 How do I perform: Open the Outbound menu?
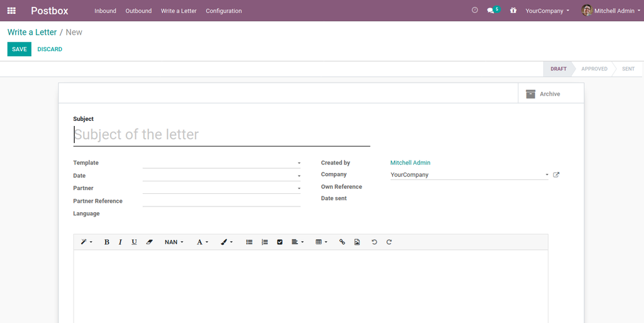(x=138, y=11)
